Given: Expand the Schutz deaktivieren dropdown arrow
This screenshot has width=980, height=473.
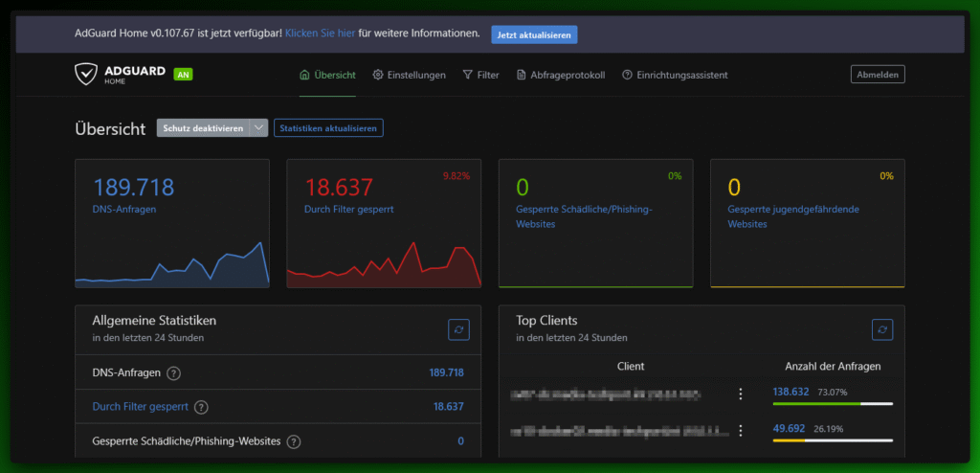Looking at the screenshot, I should pyautogui.click(x=258, y=128).
